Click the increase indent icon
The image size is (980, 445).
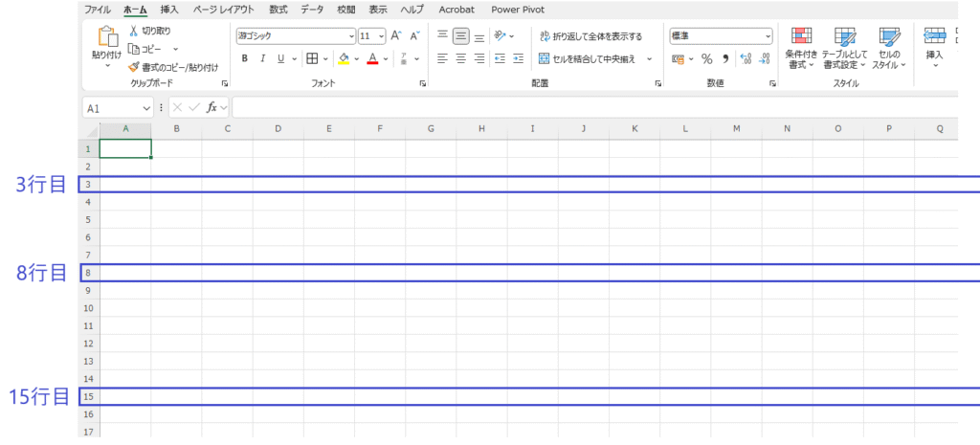tap(519, 59)
